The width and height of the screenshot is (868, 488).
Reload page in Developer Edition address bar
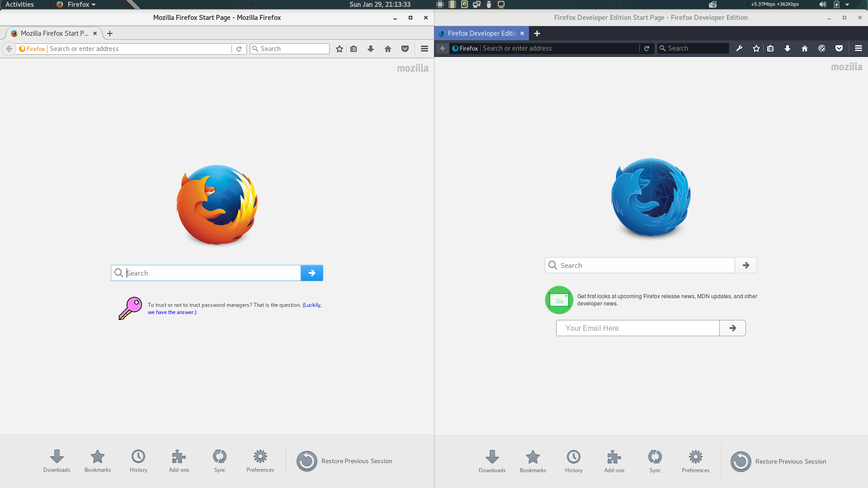(x=647, y=48)
